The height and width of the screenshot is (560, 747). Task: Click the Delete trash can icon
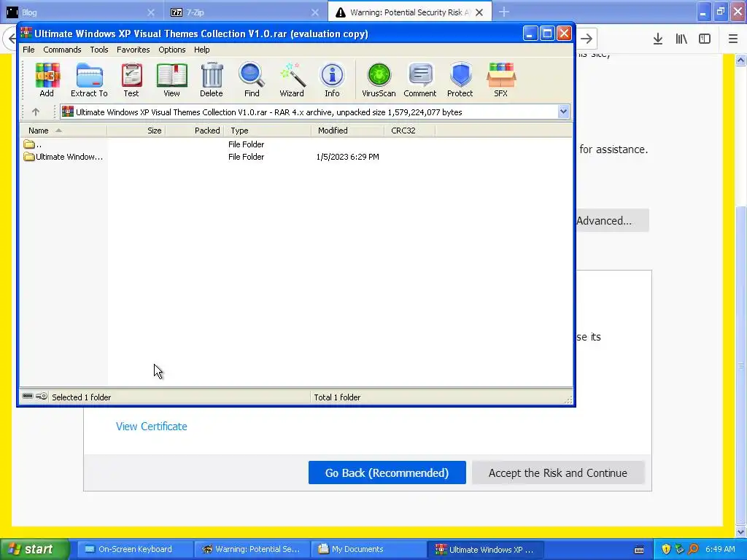pos(212,80)
